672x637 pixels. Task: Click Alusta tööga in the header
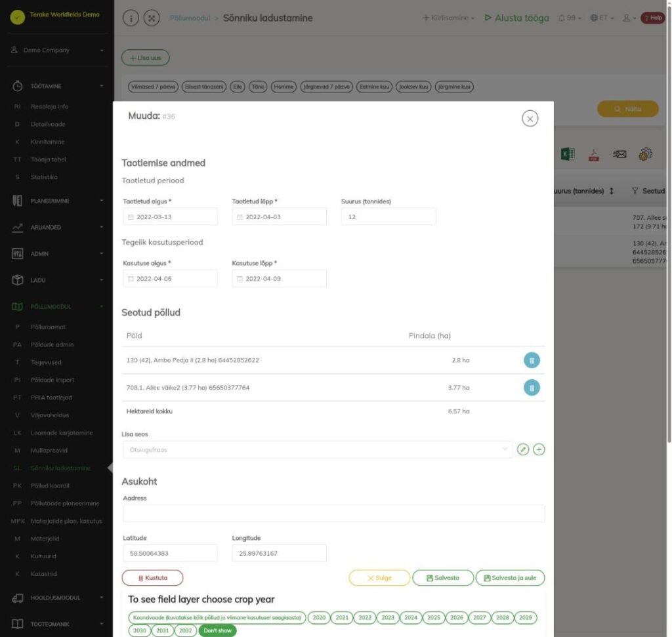(516, 18)
